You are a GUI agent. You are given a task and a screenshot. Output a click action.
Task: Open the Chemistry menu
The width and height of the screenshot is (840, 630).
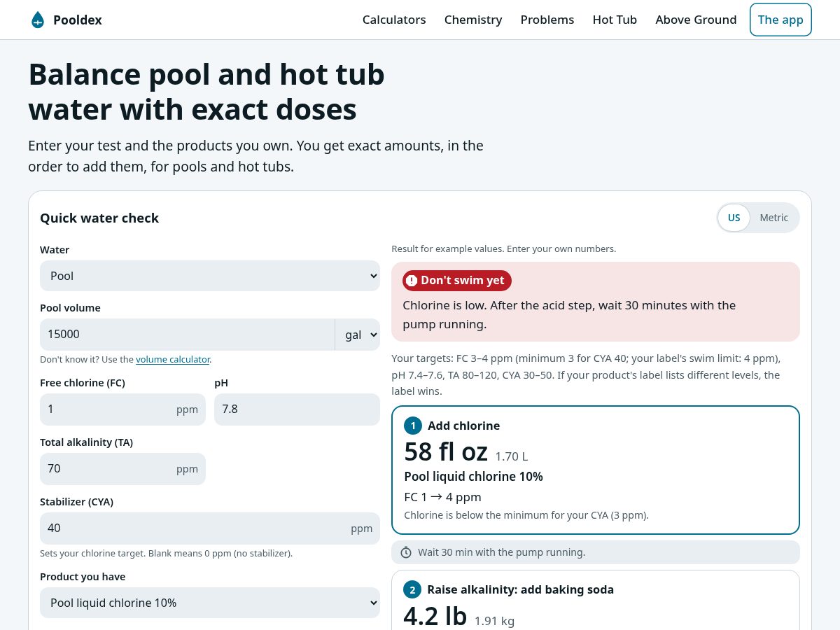[x=473, y=20]
